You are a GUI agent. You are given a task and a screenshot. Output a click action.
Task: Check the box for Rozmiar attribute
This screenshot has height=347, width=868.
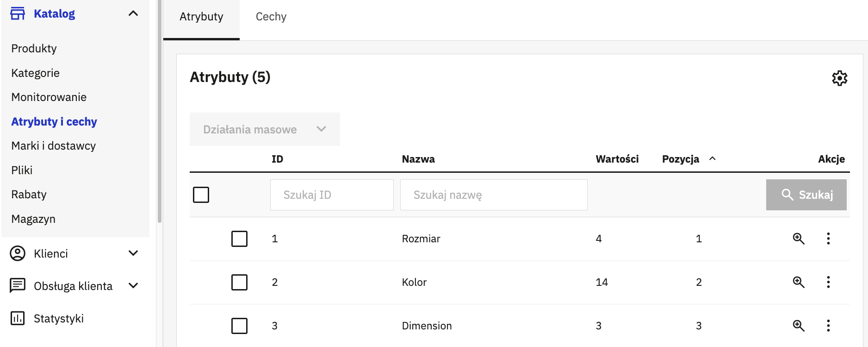tap(239, 239)
